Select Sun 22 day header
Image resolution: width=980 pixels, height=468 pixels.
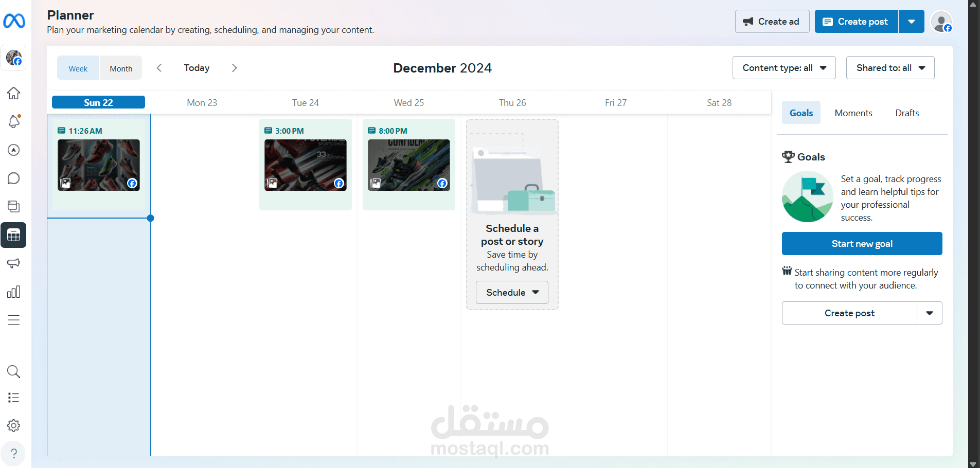coord(98,102)
